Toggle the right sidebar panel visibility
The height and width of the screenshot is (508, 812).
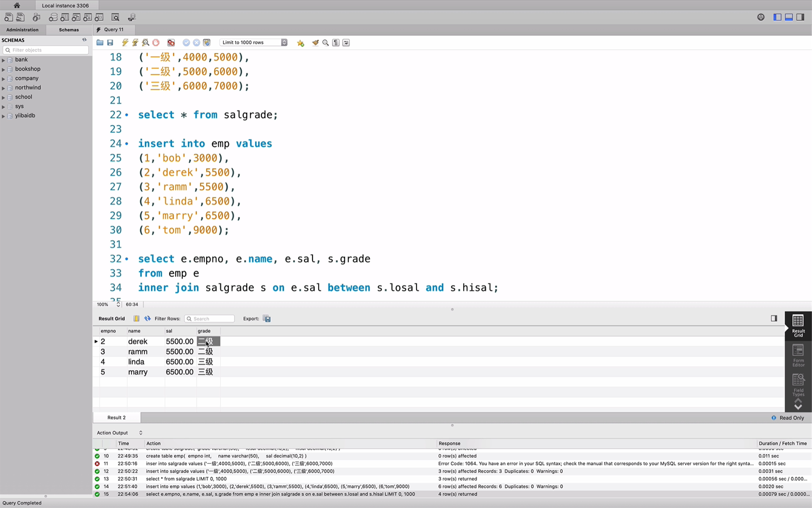click(800, 17)
